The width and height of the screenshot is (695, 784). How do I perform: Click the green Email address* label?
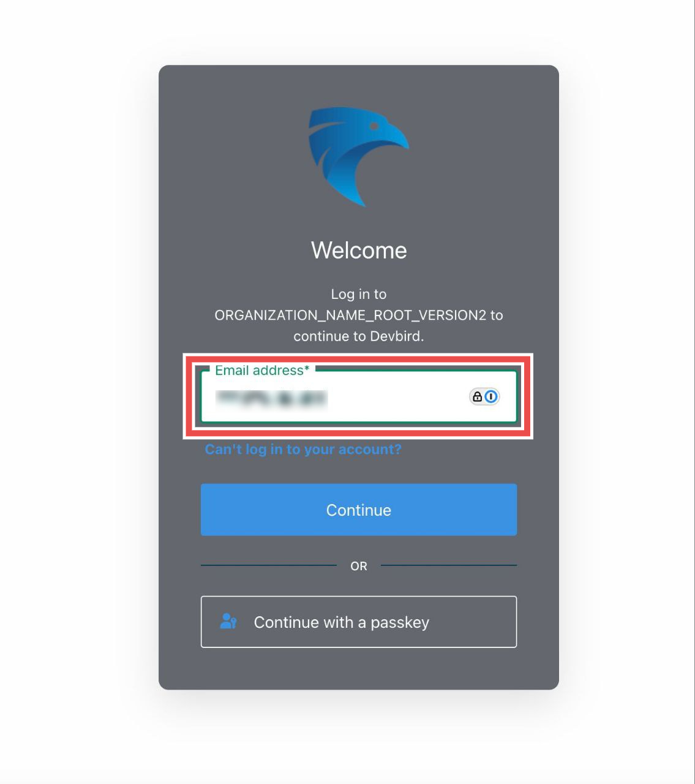(262, 371)
